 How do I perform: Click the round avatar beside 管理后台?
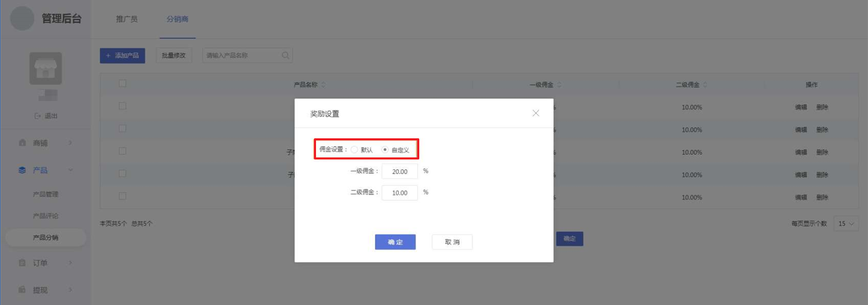(x=22, y=19)
